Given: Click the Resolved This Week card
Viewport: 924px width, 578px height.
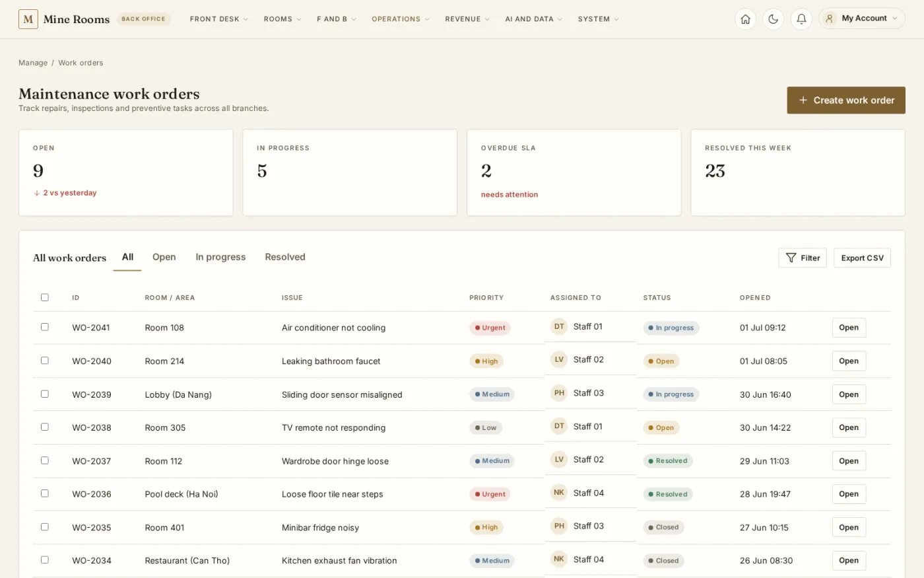Looking at the screenshot, I should click(x=798, y=172).
